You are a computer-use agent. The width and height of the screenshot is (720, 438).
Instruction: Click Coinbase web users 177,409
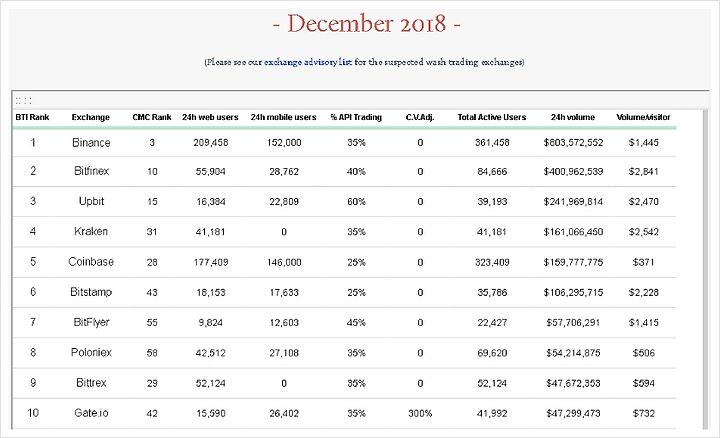point(210,262)
